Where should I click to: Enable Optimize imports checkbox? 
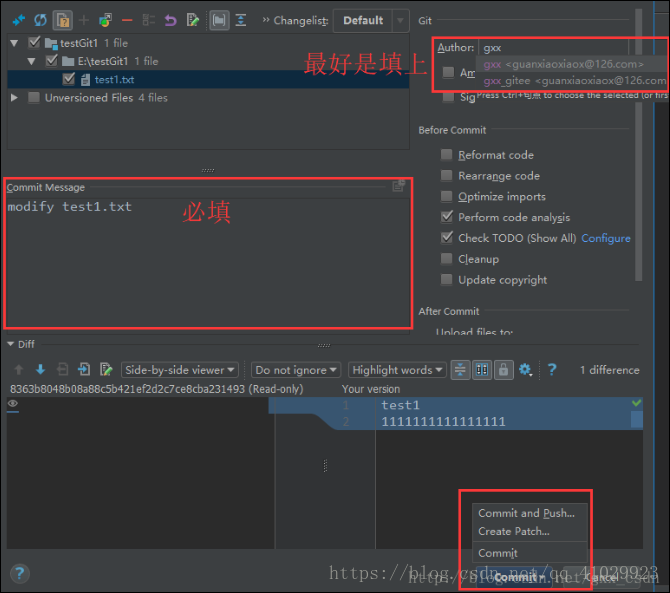447,196
